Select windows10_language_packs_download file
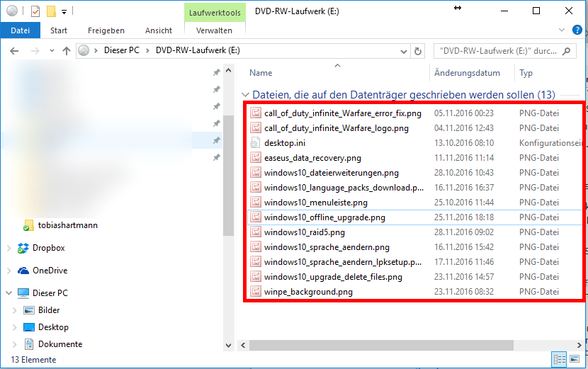 (344, 188)
